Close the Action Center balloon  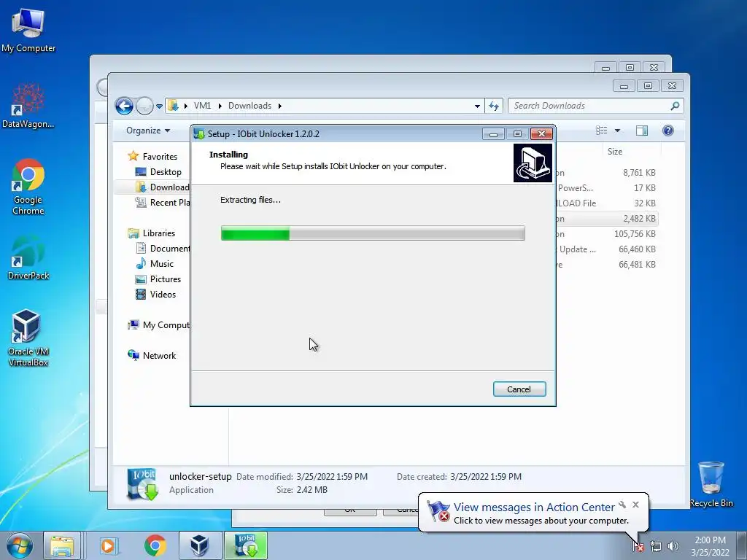635,505
